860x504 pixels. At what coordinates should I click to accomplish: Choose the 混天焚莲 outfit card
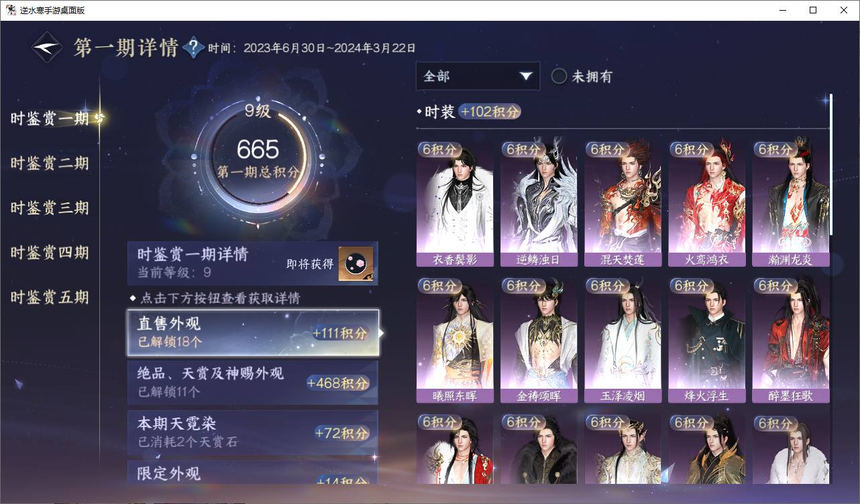click(623, 203)
